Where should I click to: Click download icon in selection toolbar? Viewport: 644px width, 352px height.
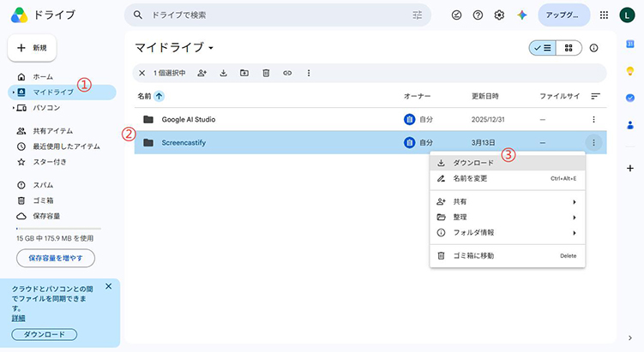click(224, 73)
